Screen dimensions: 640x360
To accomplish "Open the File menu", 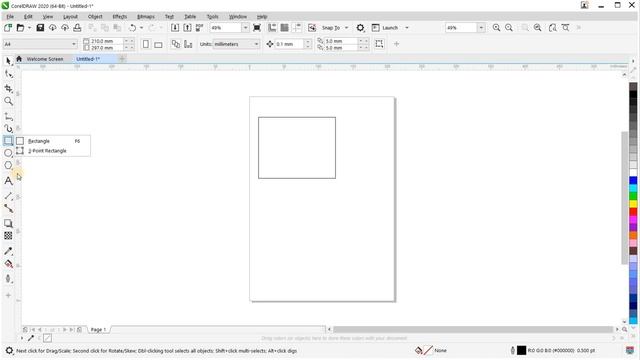I will point(10,17).
